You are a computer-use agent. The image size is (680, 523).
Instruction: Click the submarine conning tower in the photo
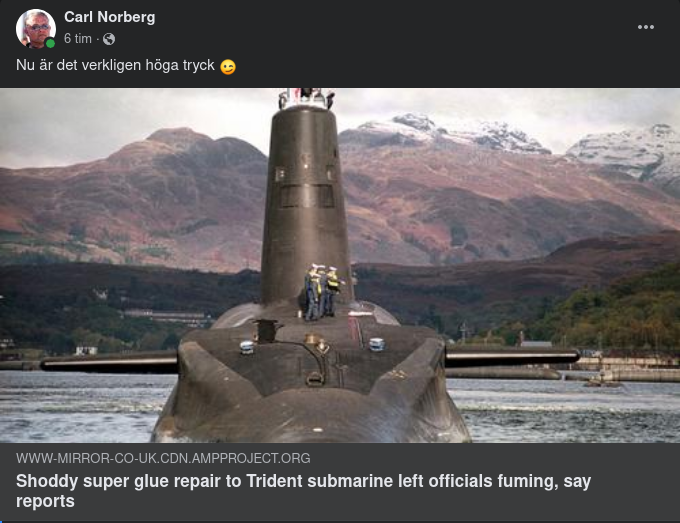(306, 204)
